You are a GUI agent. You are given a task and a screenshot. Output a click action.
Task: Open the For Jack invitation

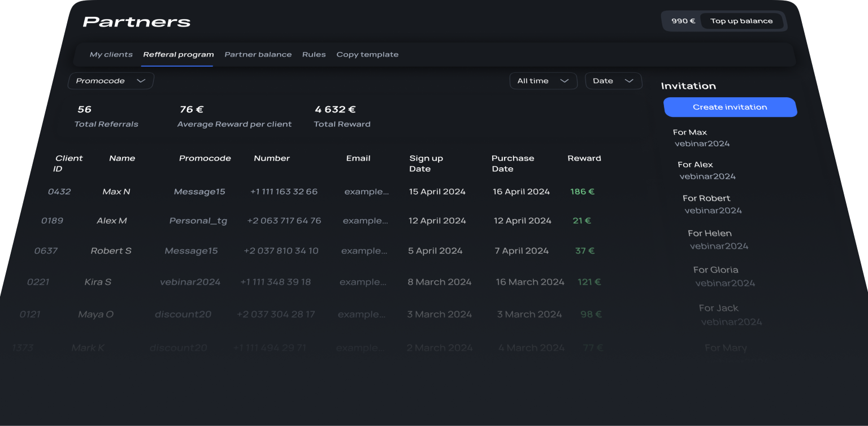point(730,315)
